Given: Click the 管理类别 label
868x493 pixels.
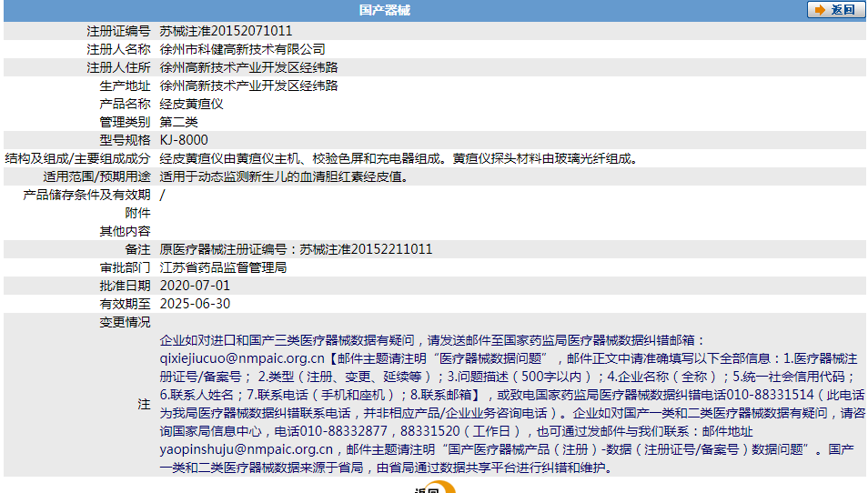Looking at the screenshot, I should [126, 122].
